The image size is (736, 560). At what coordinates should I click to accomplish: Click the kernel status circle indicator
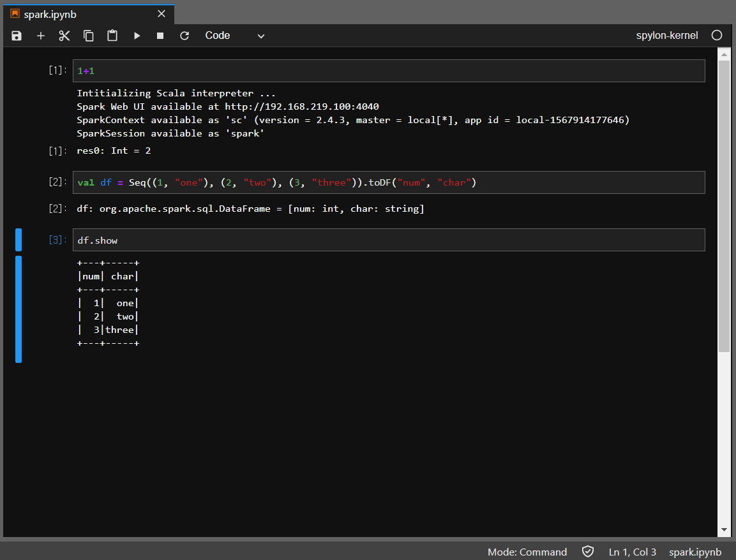click(717, 36)
